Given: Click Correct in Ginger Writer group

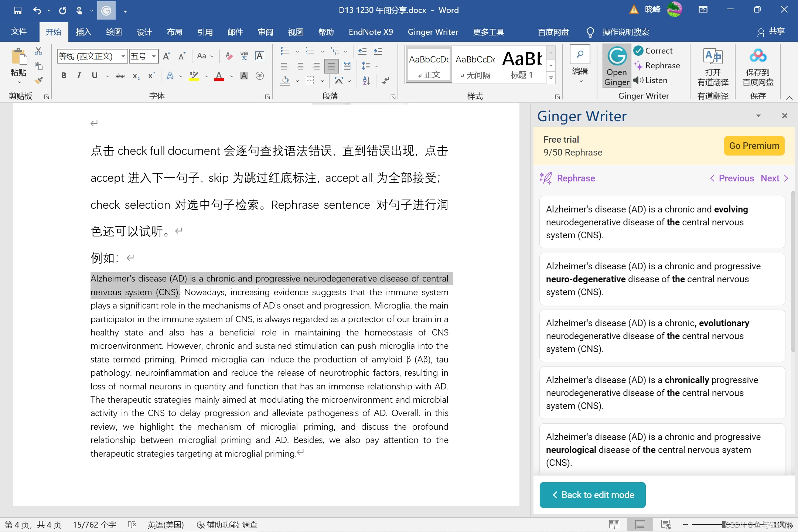Looking at the screenshot, I should pyautogui.click(x=653, y=51).
